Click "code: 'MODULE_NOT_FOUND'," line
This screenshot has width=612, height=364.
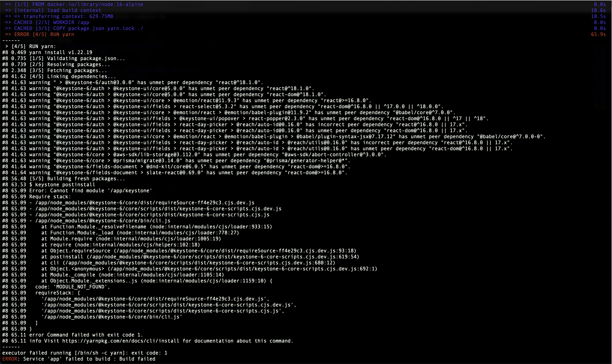point(56,287)
